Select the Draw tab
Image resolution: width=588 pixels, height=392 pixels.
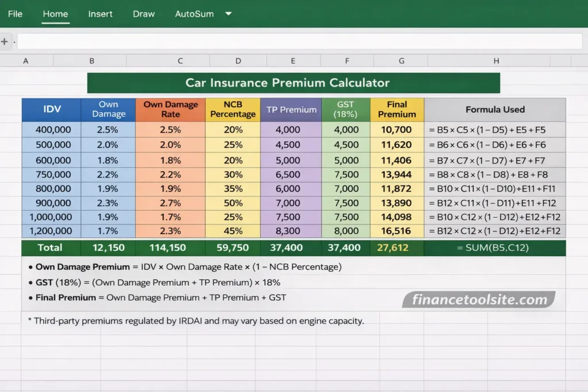pyautogui.click(x=143, y=14)
